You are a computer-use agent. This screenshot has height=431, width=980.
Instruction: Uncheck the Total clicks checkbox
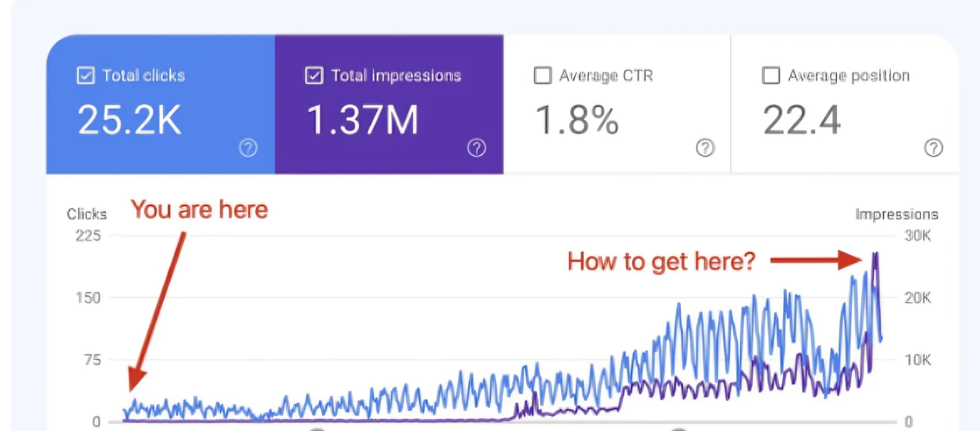coord(84,75)
